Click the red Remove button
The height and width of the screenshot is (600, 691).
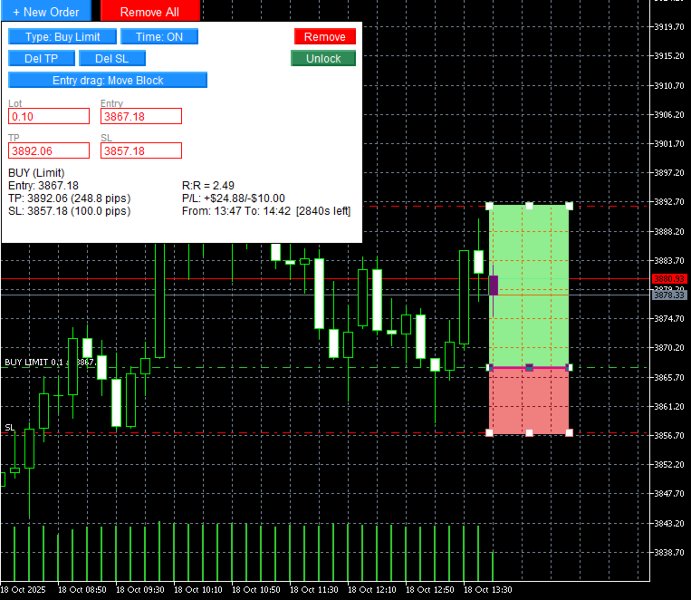pos(325,37)
